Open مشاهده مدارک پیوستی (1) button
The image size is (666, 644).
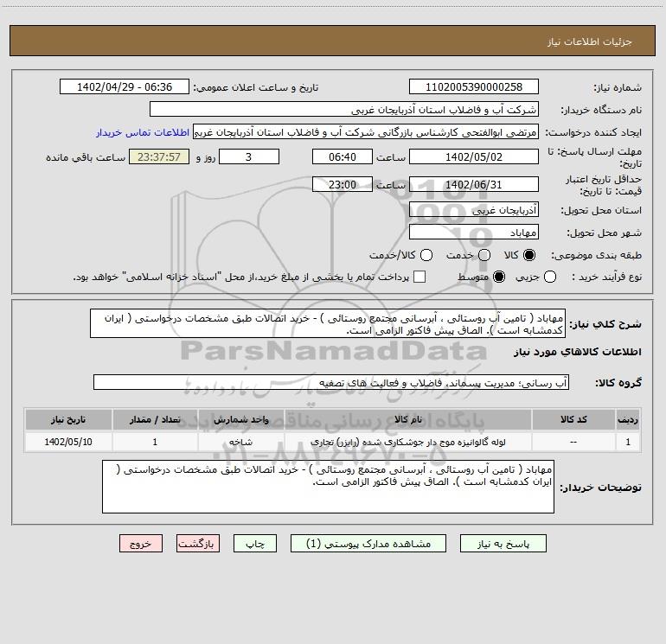368,544
